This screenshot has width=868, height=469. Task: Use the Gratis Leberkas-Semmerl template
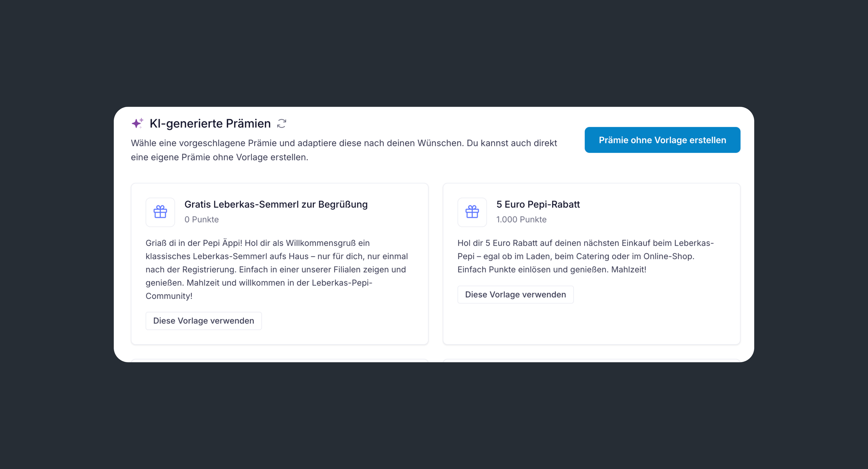pos(204,320)
